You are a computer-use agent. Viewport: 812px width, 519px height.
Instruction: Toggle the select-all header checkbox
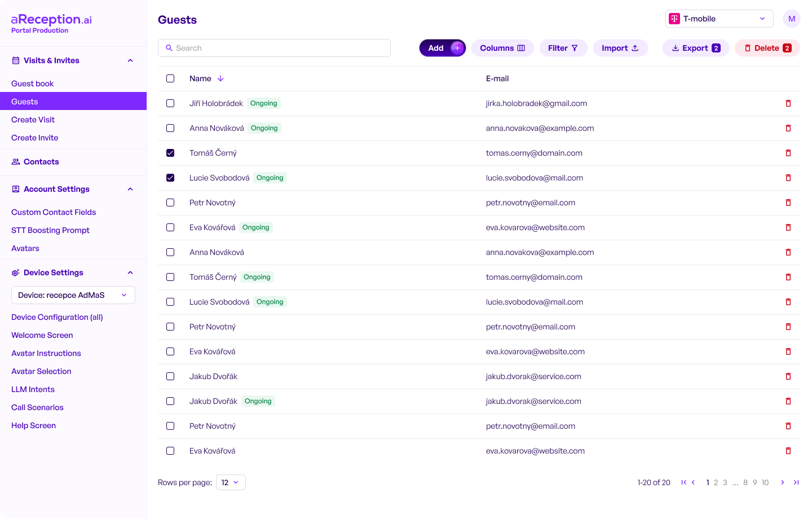click(170, 78)
